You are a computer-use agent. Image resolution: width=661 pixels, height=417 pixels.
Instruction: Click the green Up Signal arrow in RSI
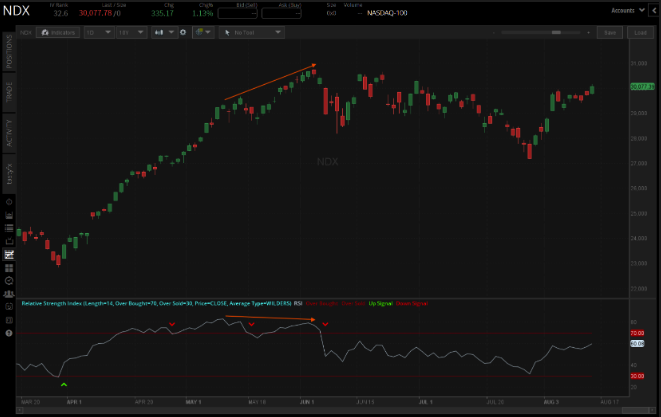64,385
